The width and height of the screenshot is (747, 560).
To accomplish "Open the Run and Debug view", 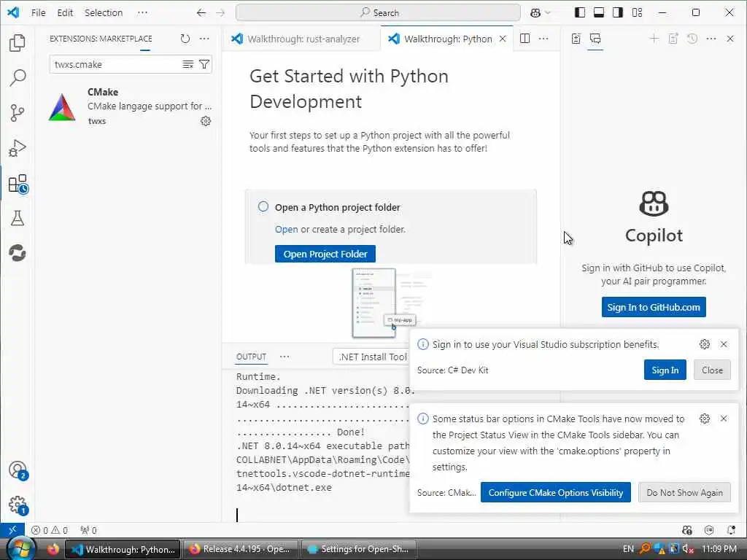I will click(x=18, y=148).
